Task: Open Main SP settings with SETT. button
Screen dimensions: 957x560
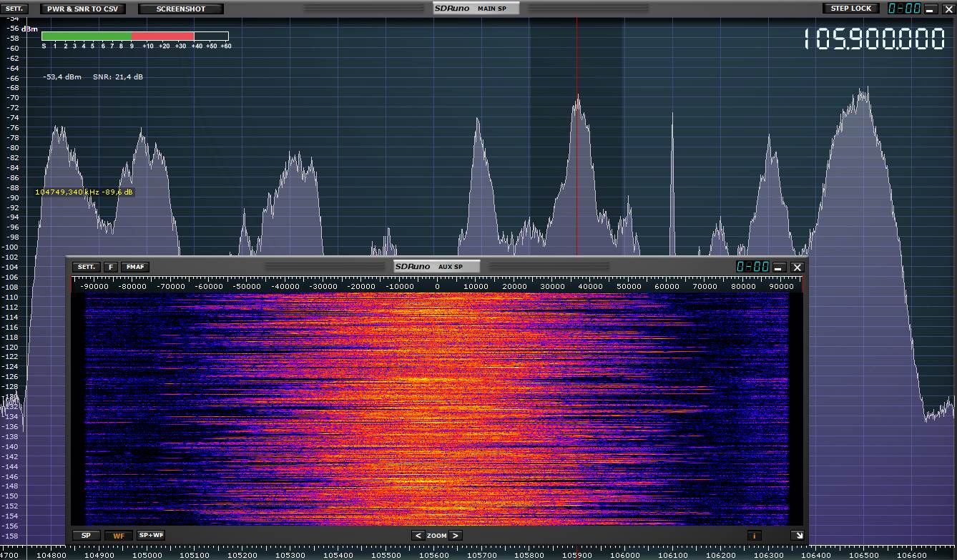Action: [14, 9]
